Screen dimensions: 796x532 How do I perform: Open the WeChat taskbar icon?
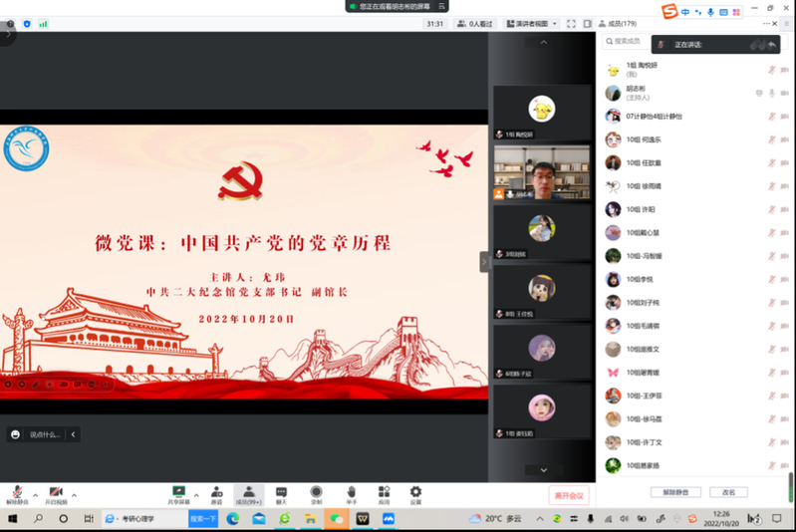point(336,519)
